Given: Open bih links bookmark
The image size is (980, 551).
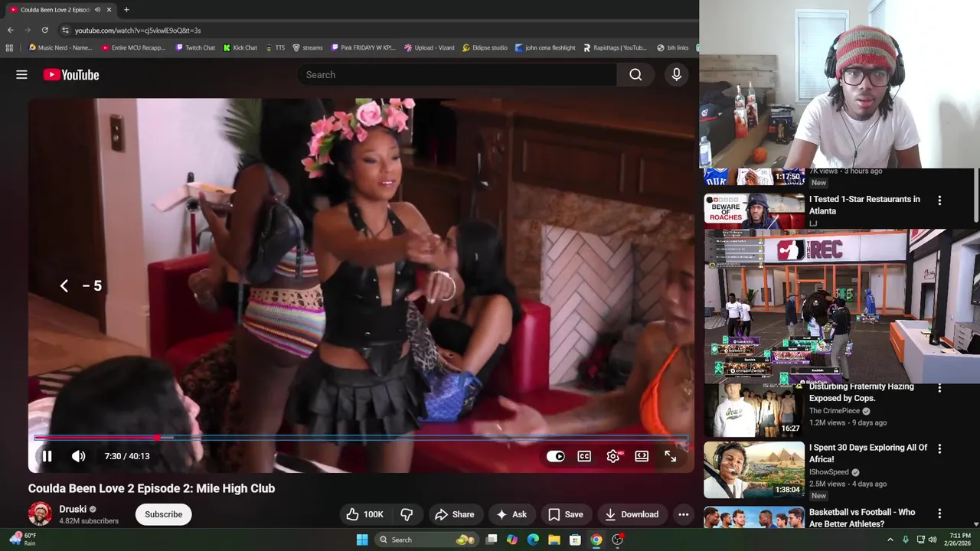Looking at the screenshot, I should click(x=672, y=47).
